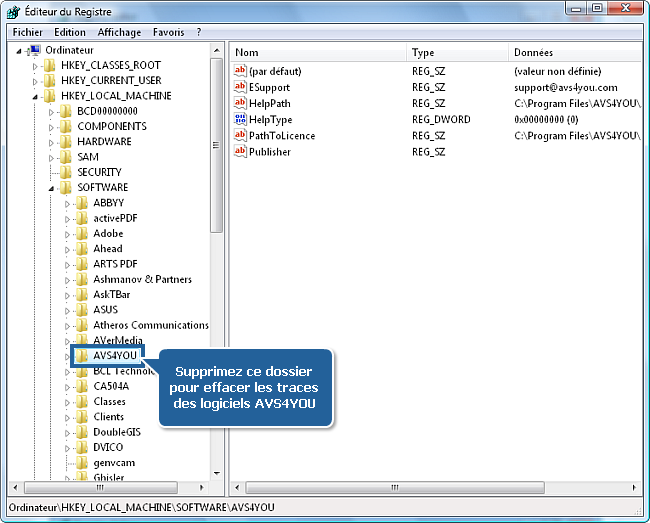650x523 pixels.
Task: Expand the HKEY_CLASSES_ROOT key
Action: pyautogui.click(x=35, y=66)
